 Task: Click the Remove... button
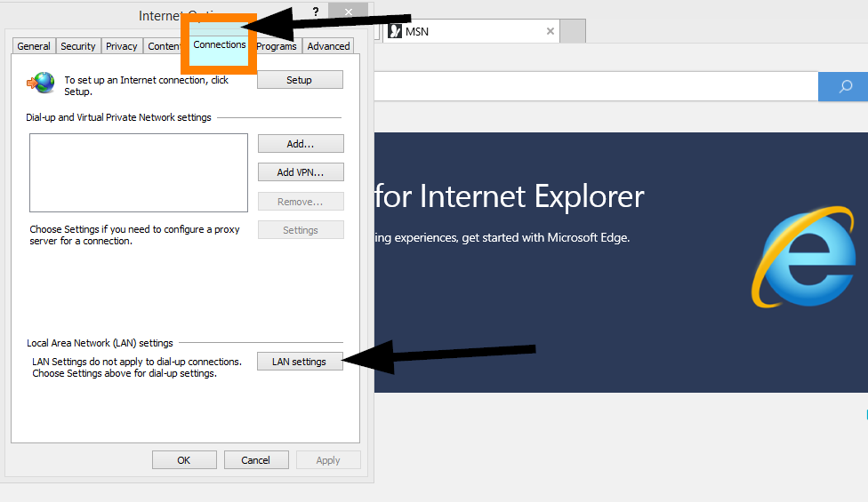pos(301,202)
